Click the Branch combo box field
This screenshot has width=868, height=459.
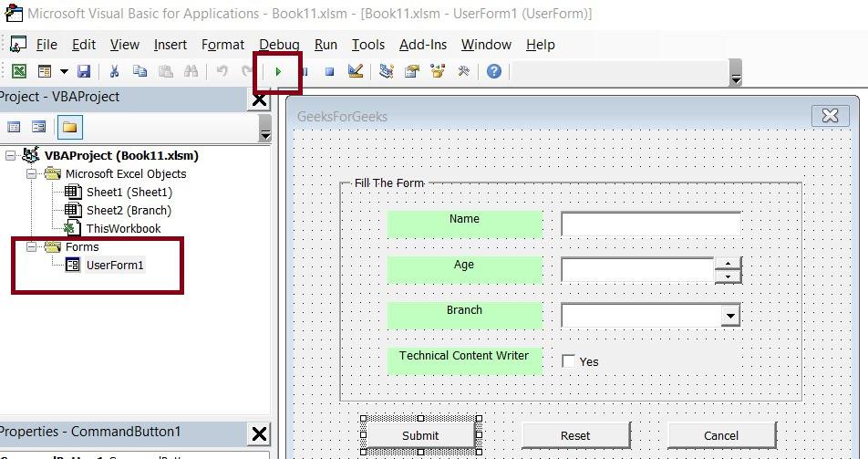[641, 316]
